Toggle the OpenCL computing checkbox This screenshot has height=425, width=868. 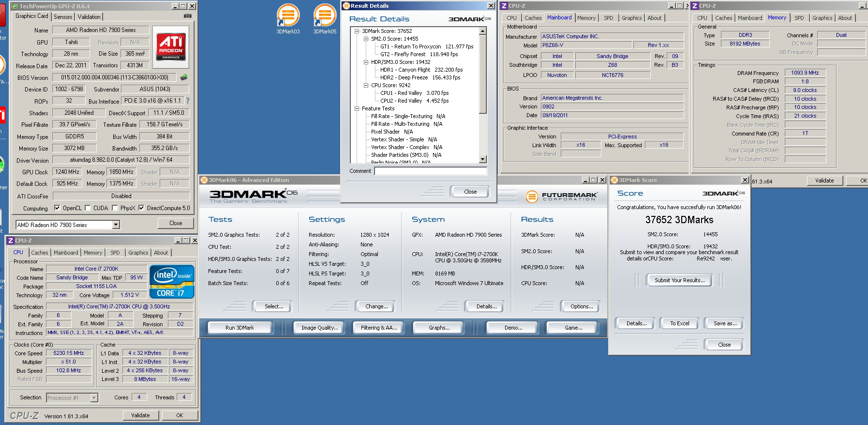(57, 208)
